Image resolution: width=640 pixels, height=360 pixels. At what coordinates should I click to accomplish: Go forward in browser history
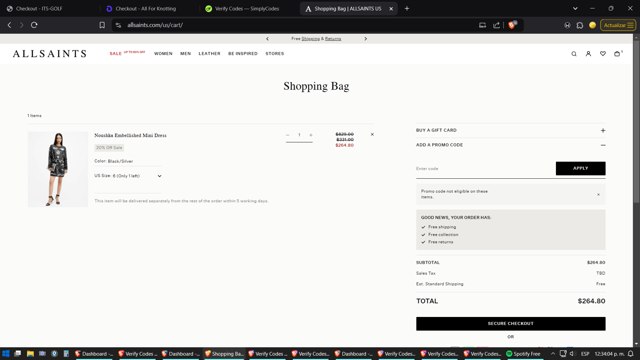pos(22,25)
